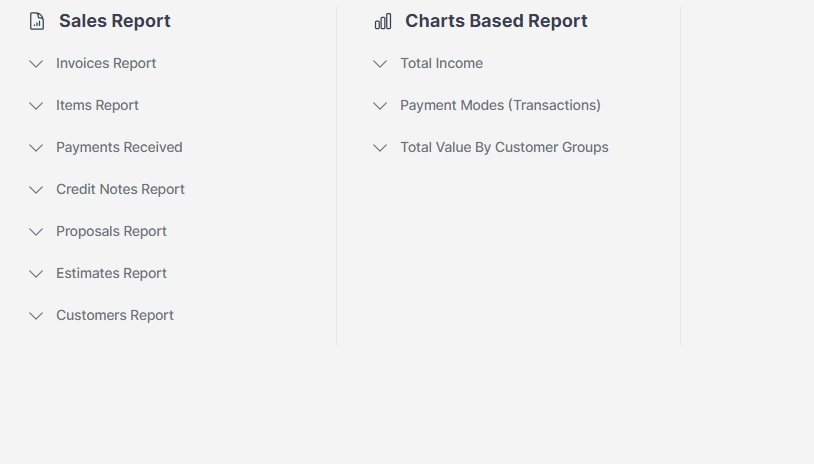Go to the Total Income chart text
Image resolution: width=814 pixels, height=464 pixels.
point(441,63)
